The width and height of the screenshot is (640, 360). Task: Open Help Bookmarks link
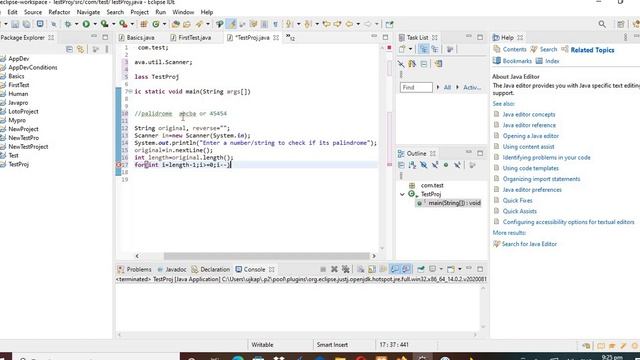pyautogui.click(x=517, y=61)
